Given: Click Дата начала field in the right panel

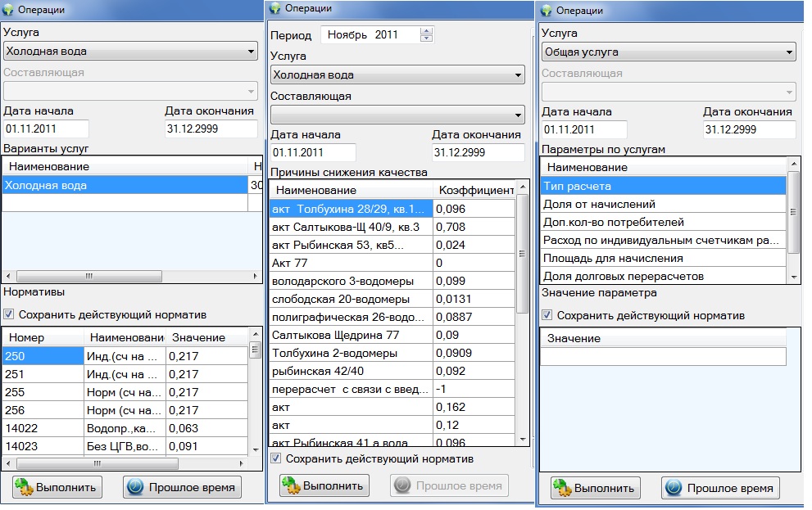Looking at the screenshot, I should (584, 129).
